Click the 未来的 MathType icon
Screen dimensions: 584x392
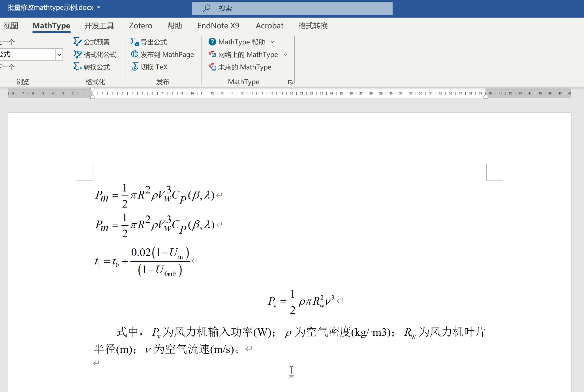[212, 67]
